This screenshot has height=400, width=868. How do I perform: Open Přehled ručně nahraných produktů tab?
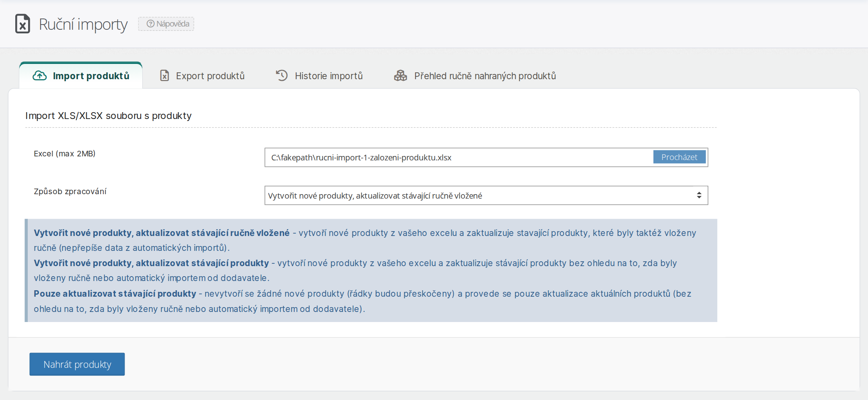pos(475,76)
